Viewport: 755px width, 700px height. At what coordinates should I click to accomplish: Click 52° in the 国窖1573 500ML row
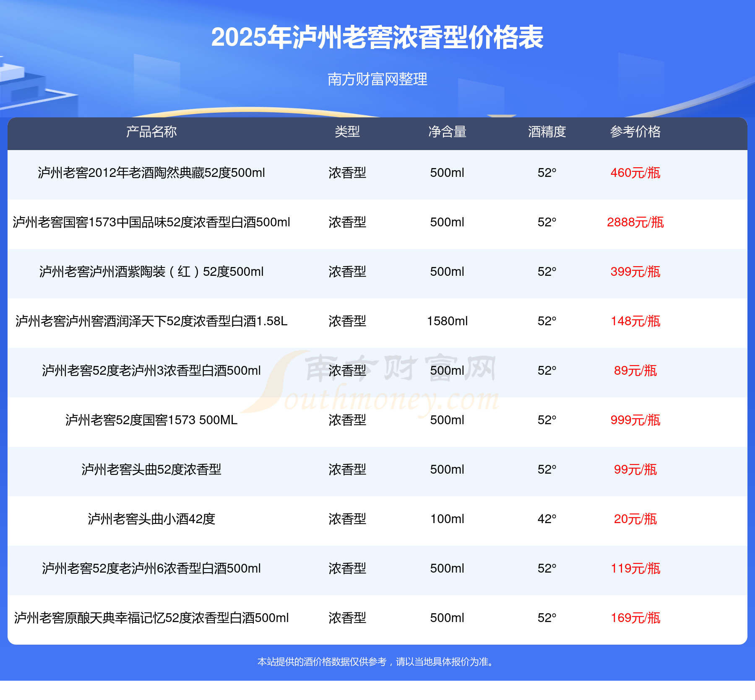(x=547, y=420)
